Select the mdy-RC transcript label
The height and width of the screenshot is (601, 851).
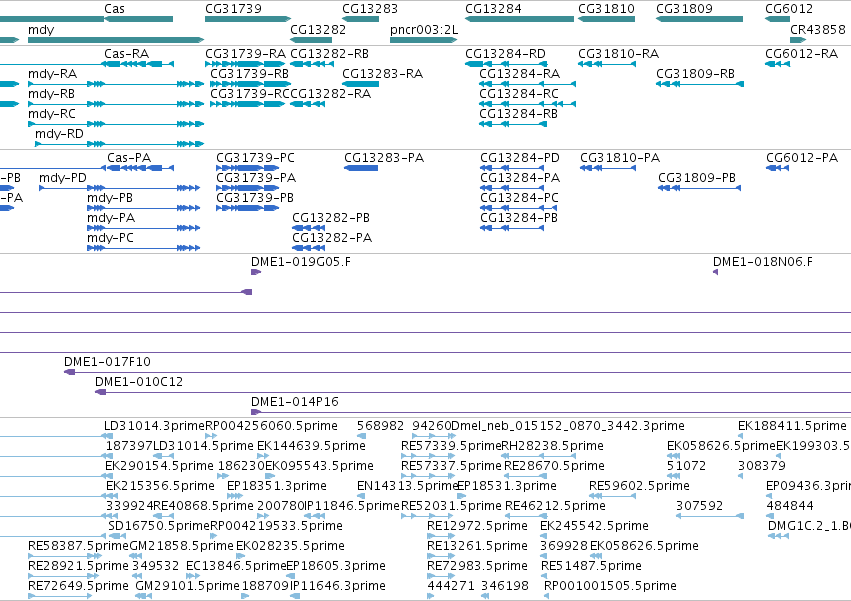[x=52, y=114]
